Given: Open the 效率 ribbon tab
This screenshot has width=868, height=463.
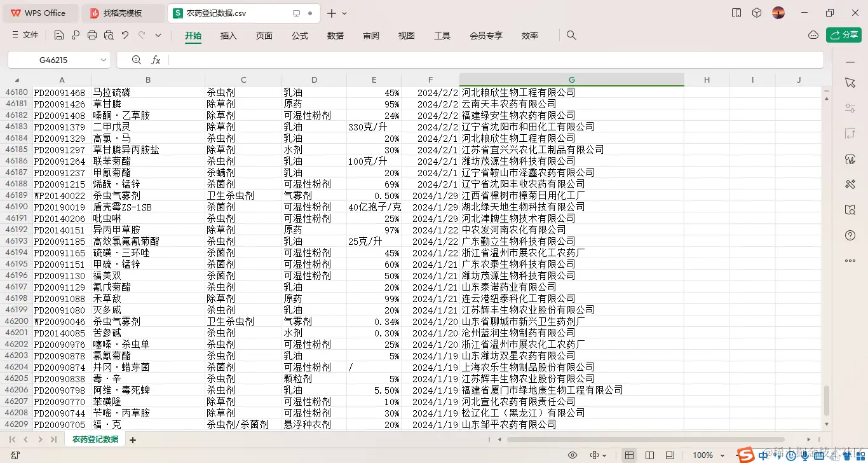Looking at the screenshot, I should pyautogui.click(x=530, y=36).
